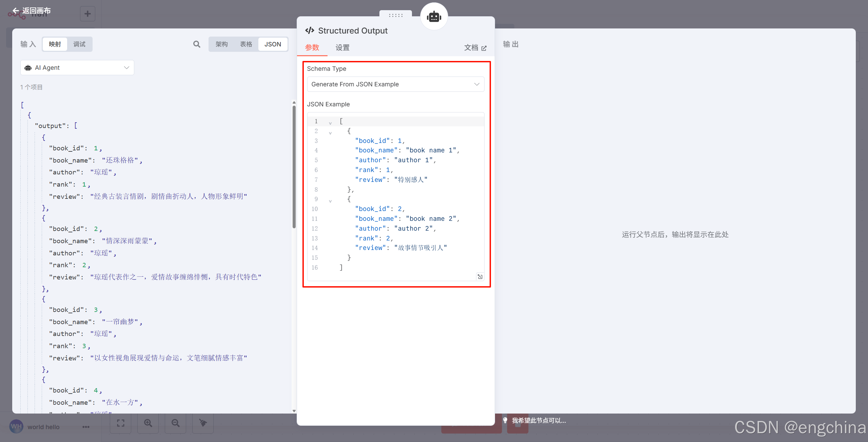This screenshot has height=442, width=868.
Task: Click the zoom in canvas icon
Action: (148, 423)
